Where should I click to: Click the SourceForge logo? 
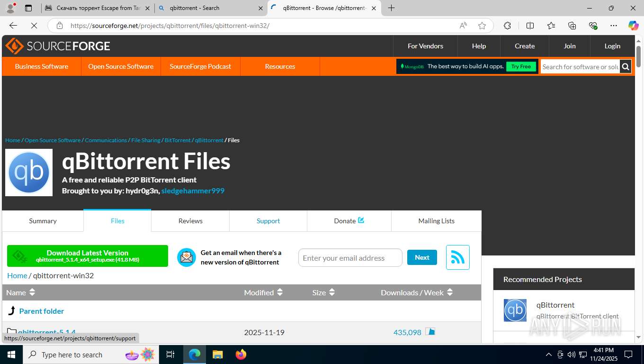[58, 46]
